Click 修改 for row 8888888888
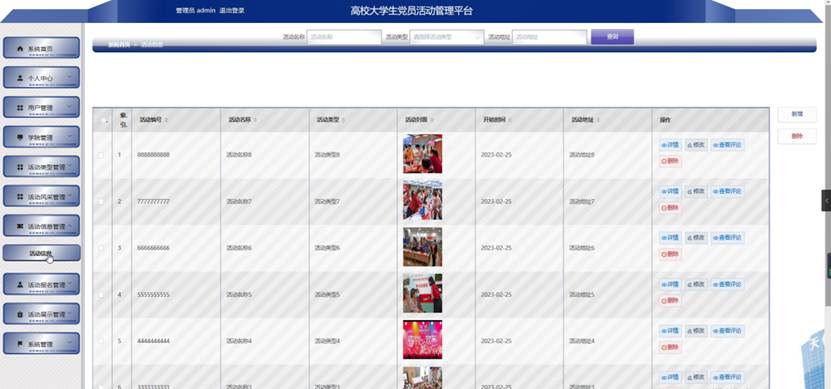The width and height of the screenshot is (831, 389). (696, 145)
